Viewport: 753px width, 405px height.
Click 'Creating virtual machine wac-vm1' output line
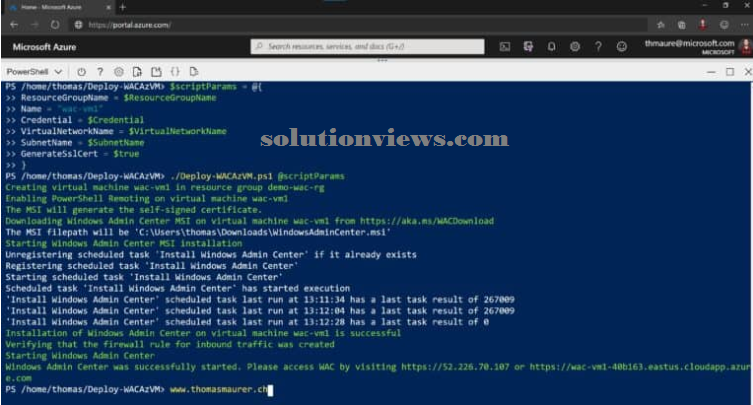165,187
